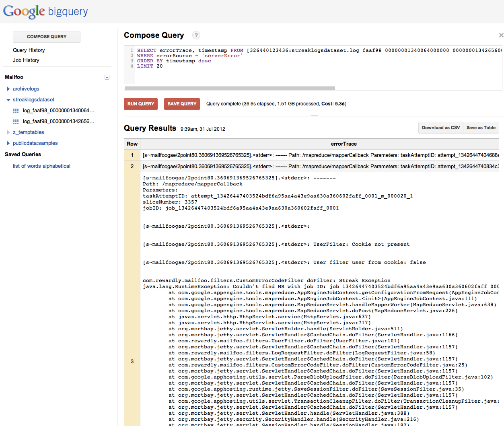Image resolution: width=504 pixels, height=426 pixels.
Task: Open the Compose Query help icon
Action: (x=196, y=35)
